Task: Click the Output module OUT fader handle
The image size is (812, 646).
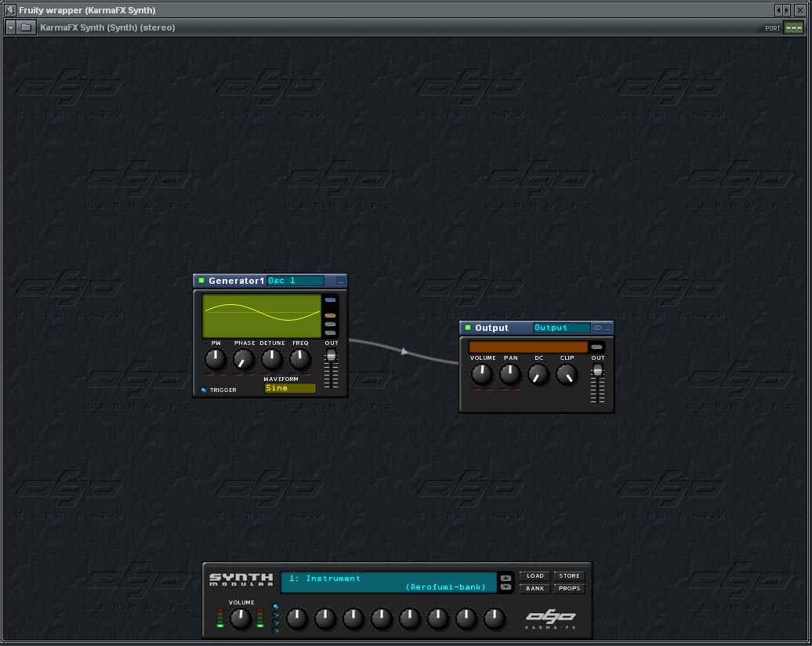Action: (x=597, y=370)
